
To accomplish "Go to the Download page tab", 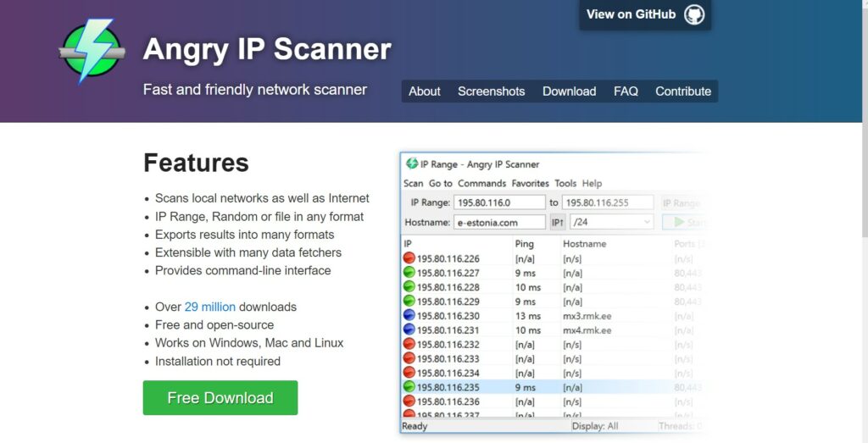I will [569, 91].
